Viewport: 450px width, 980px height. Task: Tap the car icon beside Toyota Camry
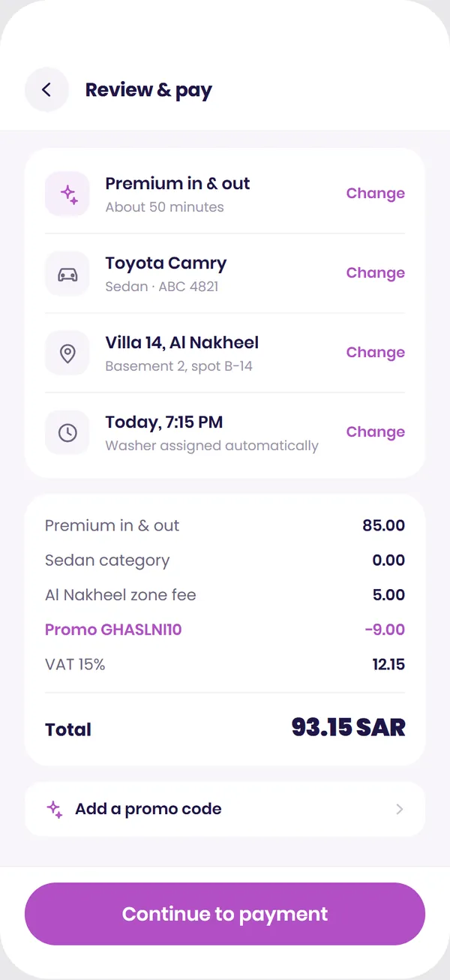pyautogui.click(x=67, y=273)
